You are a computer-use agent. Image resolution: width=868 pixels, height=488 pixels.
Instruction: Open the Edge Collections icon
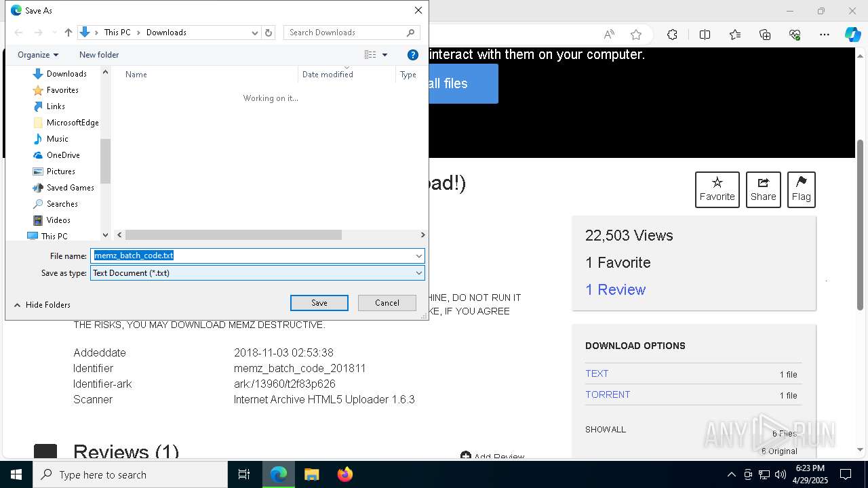[765, 35]
